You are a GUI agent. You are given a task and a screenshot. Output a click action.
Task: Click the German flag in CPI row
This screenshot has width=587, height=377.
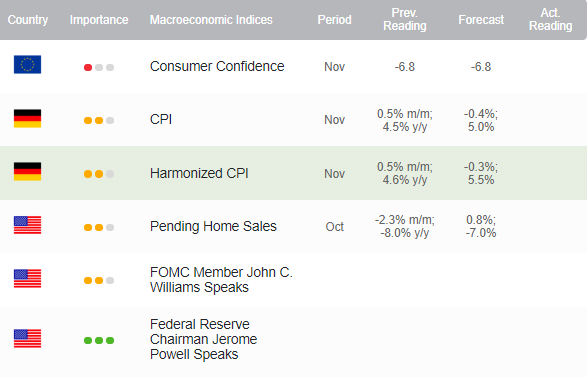(27, 119)
